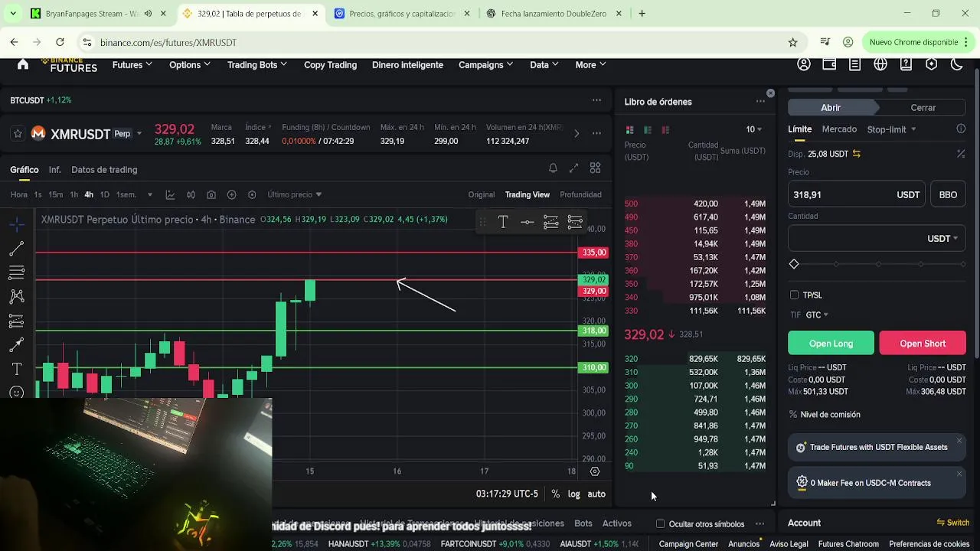Show asks only order book view
This screenshot has height=551, width=980.
pos(665,130)
